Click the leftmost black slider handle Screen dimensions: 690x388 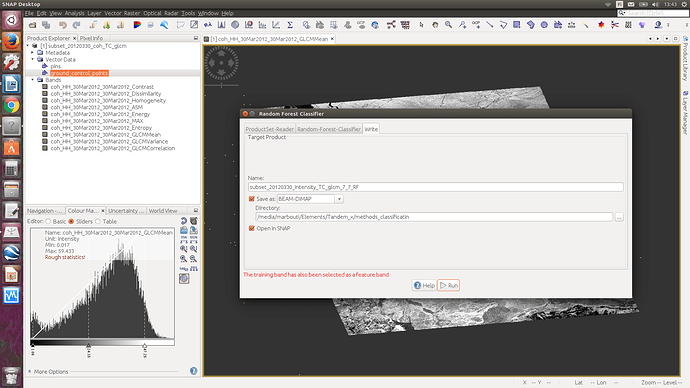click(x=33, y=346)
